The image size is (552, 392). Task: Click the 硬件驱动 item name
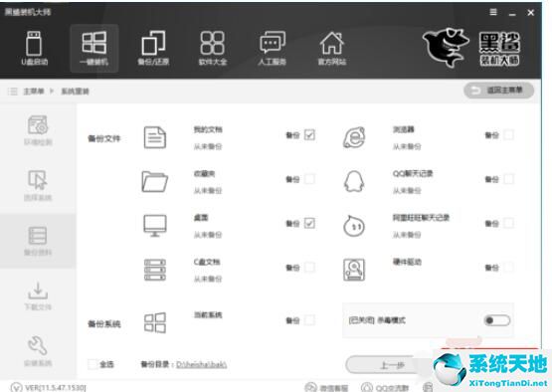tap(407, 262)
